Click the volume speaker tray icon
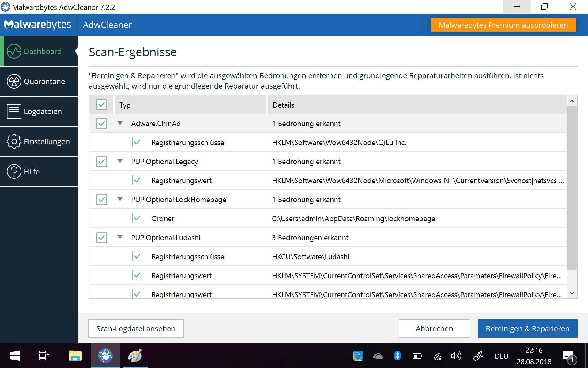The image size is (588, 368). (456, 356)
